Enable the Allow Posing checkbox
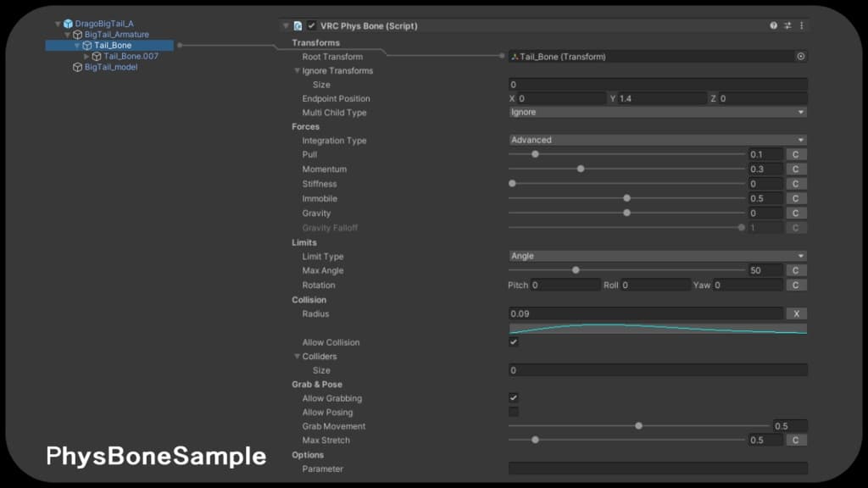868x488 pixels. (514, 412)
